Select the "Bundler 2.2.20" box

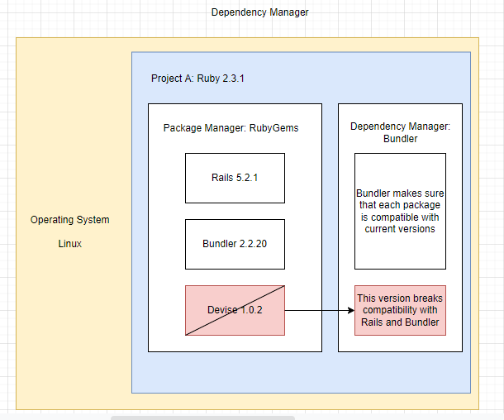tap(235, 245)
